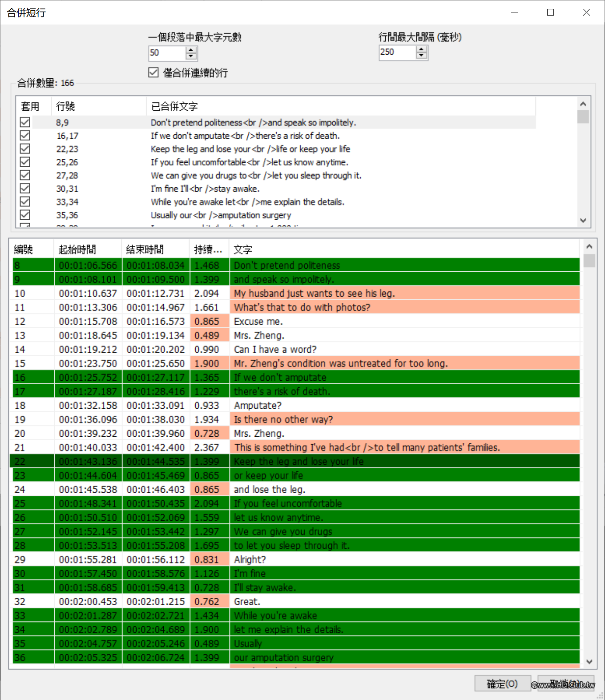Uncheck the apply box for lines 22,23
The image size is (605, 700).
point(25,149)
